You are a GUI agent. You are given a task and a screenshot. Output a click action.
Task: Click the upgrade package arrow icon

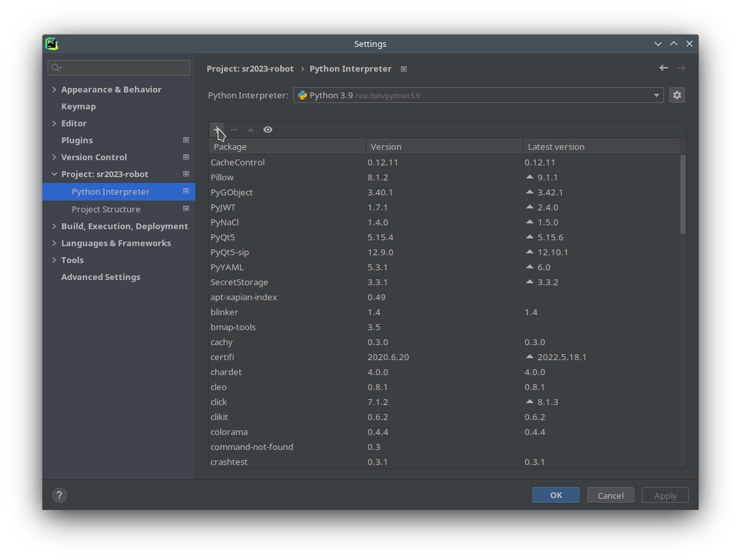coord(250,130)
